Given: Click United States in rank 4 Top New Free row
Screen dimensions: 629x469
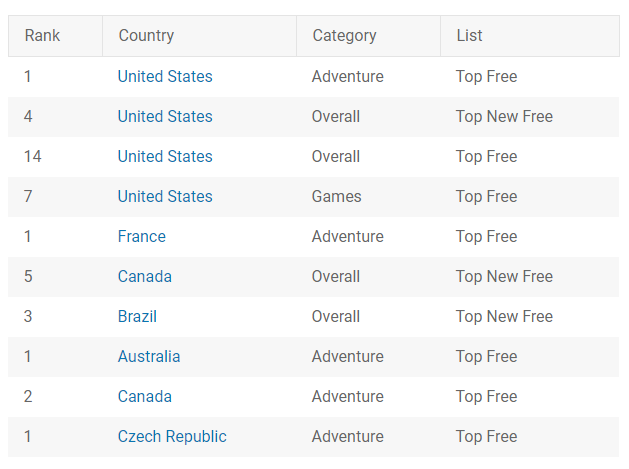Looking at the screenshot, I should (165, 116).
